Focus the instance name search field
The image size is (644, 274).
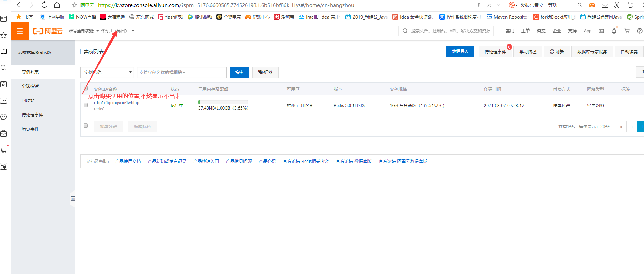point(182,72)
